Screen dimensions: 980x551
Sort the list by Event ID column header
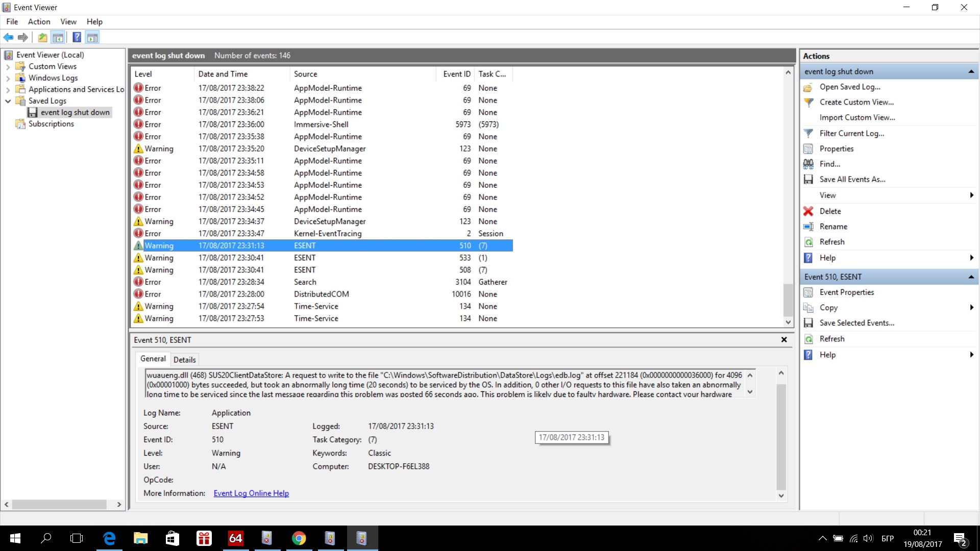coord(456,74)
